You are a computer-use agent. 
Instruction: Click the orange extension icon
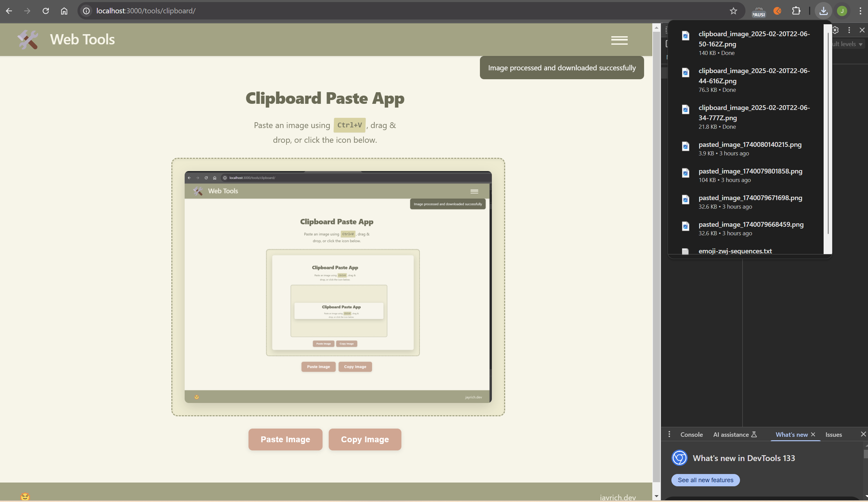pyautogui.click(x=777, y=11)
